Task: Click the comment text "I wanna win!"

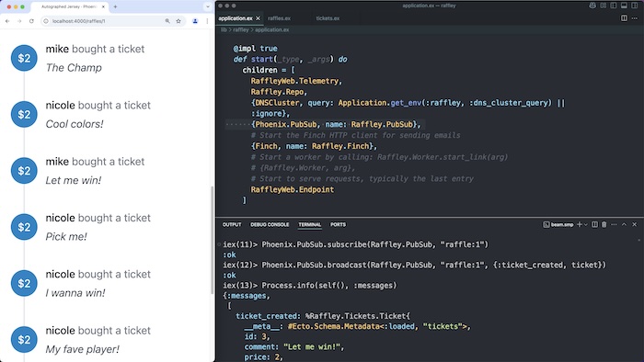Action: pos(75,293)
